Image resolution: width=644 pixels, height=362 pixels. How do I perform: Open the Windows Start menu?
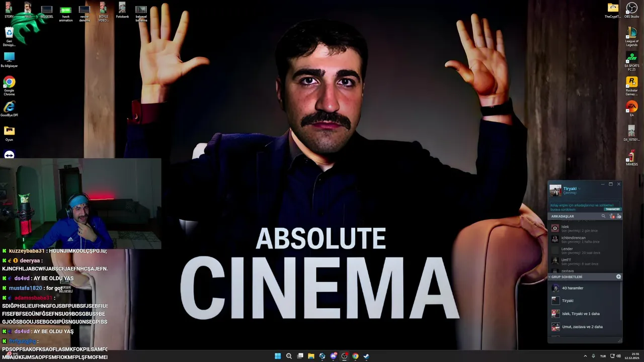(x=278, y=356)
